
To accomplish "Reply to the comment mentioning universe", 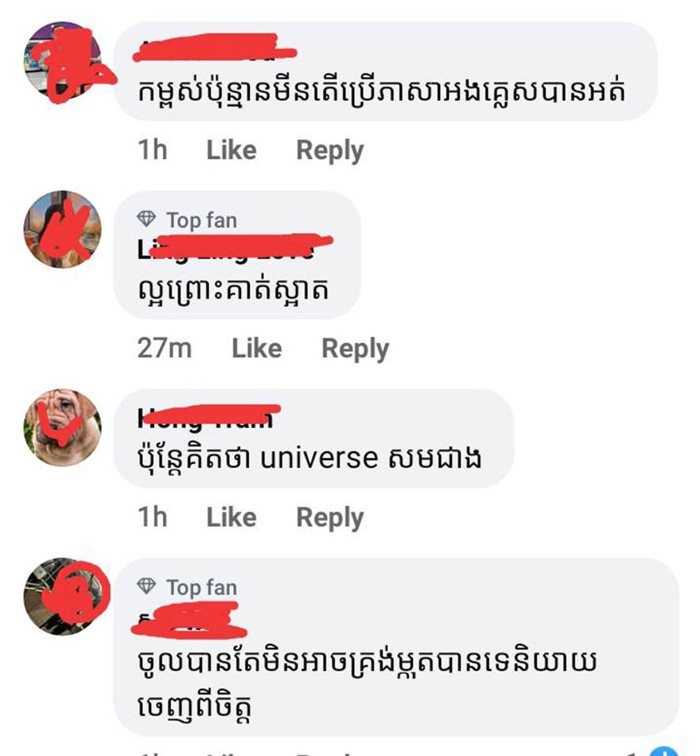I will (x=330, y=518).
